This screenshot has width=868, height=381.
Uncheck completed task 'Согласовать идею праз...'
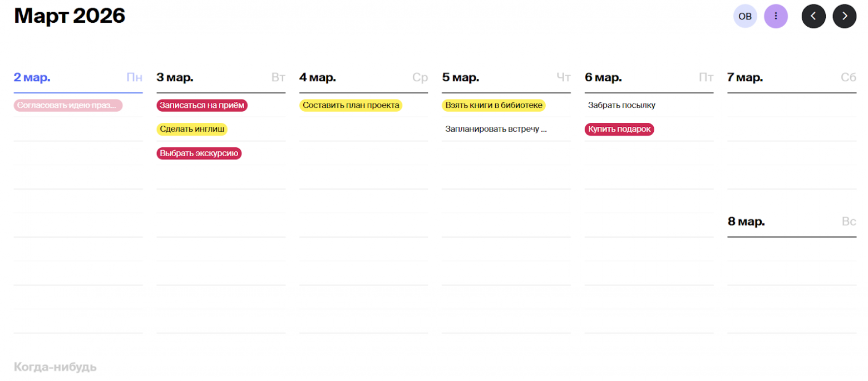[x=68, y=105]
